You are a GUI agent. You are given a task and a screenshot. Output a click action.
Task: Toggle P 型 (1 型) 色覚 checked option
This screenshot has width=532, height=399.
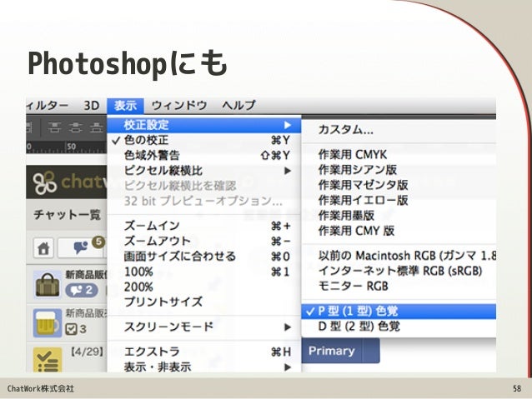tap(399, 312)
